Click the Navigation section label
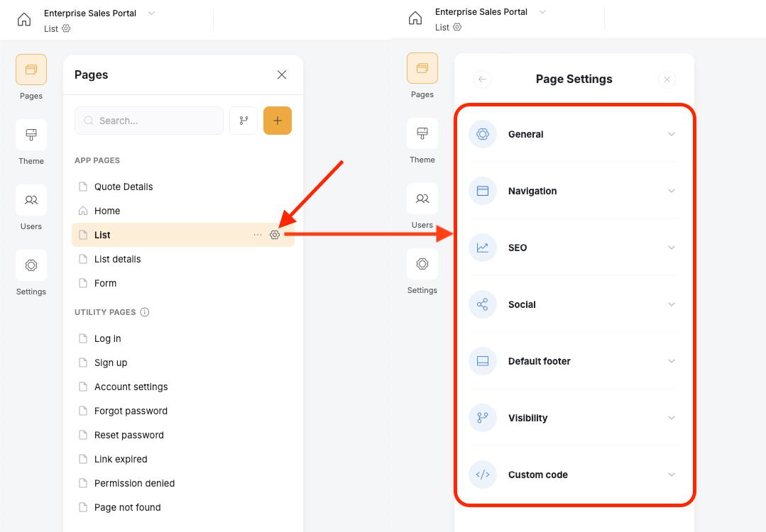Viewport: 766px width, 532px height. (x=532, y=191)
